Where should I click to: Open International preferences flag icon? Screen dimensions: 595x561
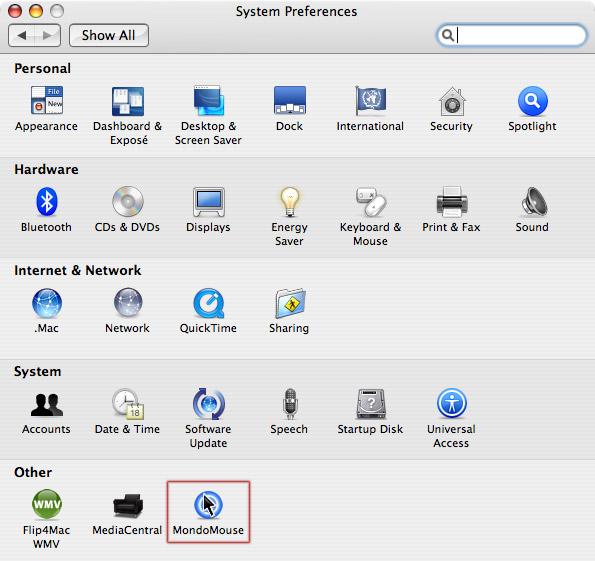tap(370, 100)
